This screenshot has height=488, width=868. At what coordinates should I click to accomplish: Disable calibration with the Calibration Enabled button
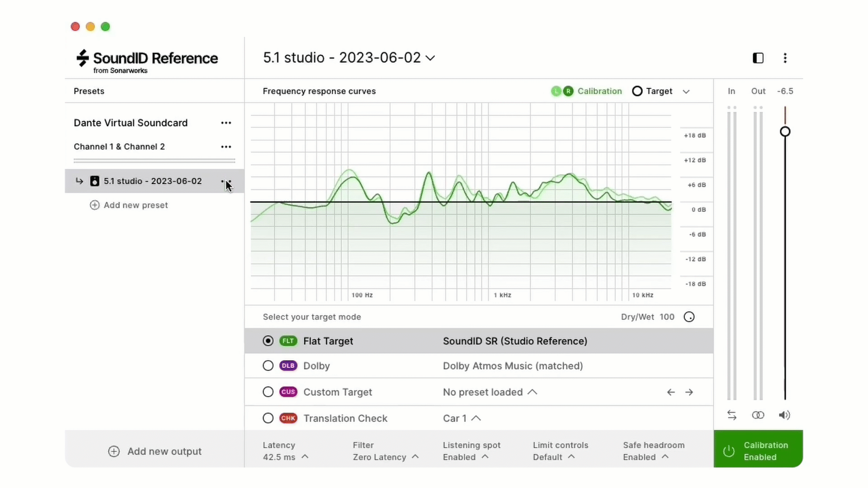coord(758,449)
